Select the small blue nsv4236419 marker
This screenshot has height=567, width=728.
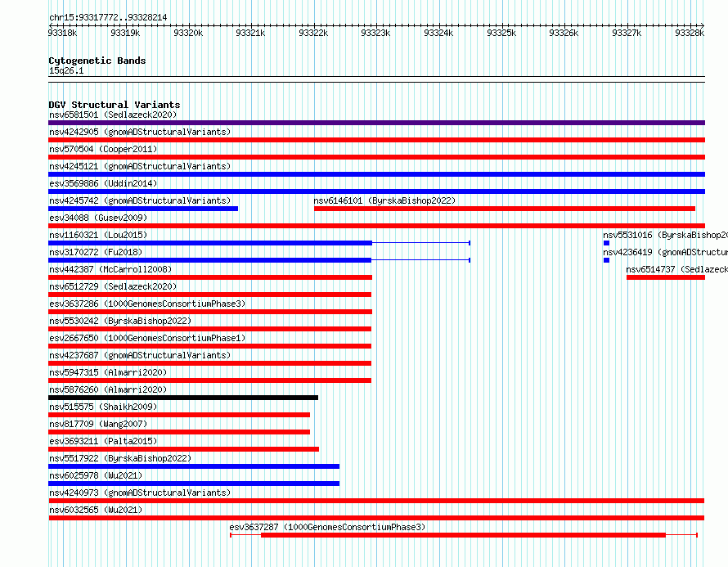tap(606, 260)
